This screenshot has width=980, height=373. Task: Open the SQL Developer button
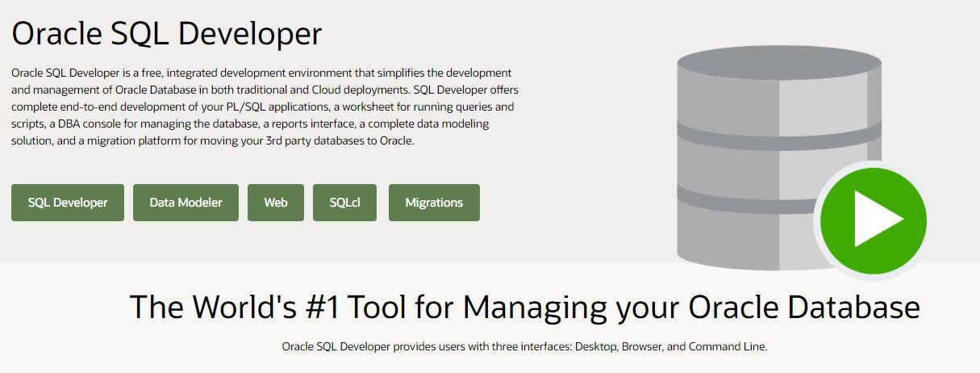[x=68, y=203]
